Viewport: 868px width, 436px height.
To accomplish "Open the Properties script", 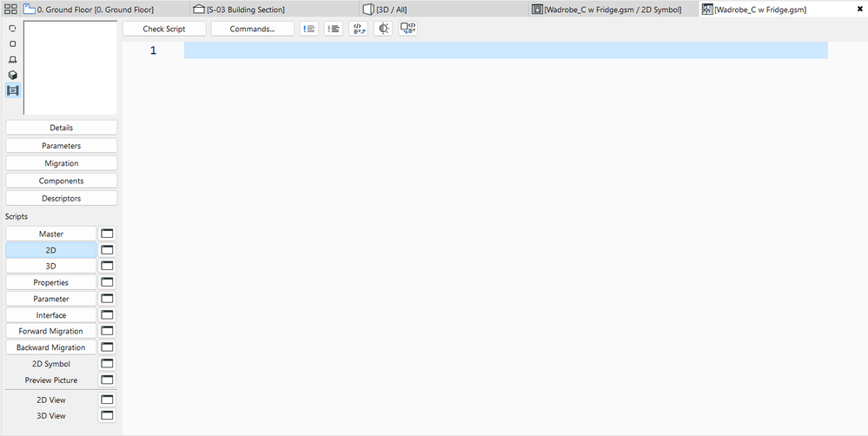I will pos(51,282).
